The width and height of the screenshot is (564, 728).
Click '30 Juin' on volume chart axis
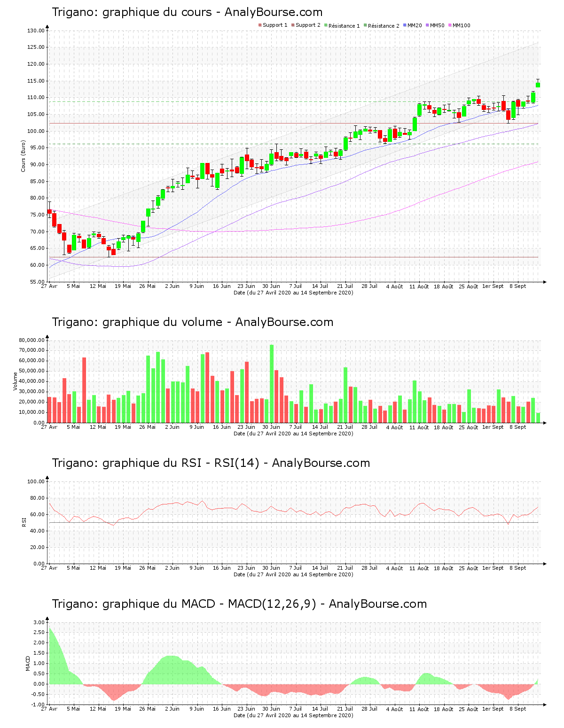click(271, 427)
